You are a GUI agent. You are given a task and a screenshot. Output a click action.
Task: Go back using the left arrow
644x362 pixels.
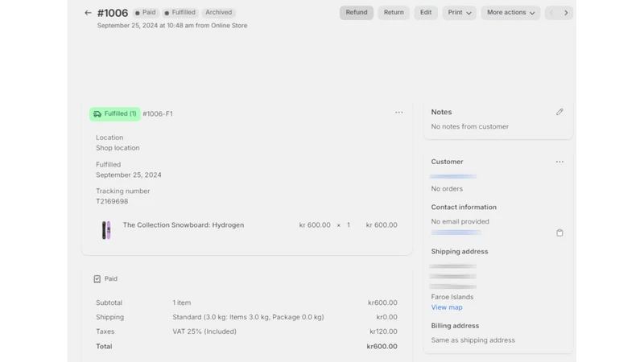pos(88,13)
